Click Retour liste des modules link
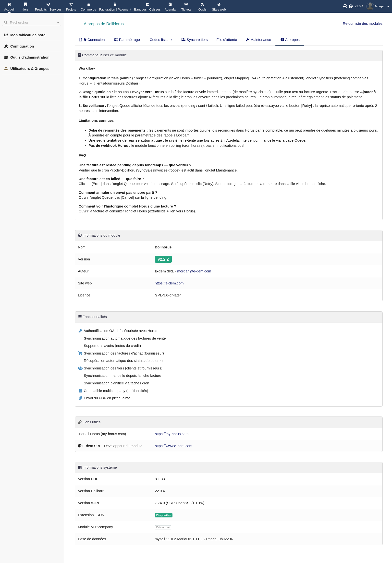Screen dimensions: 392x563 (362, 24)
